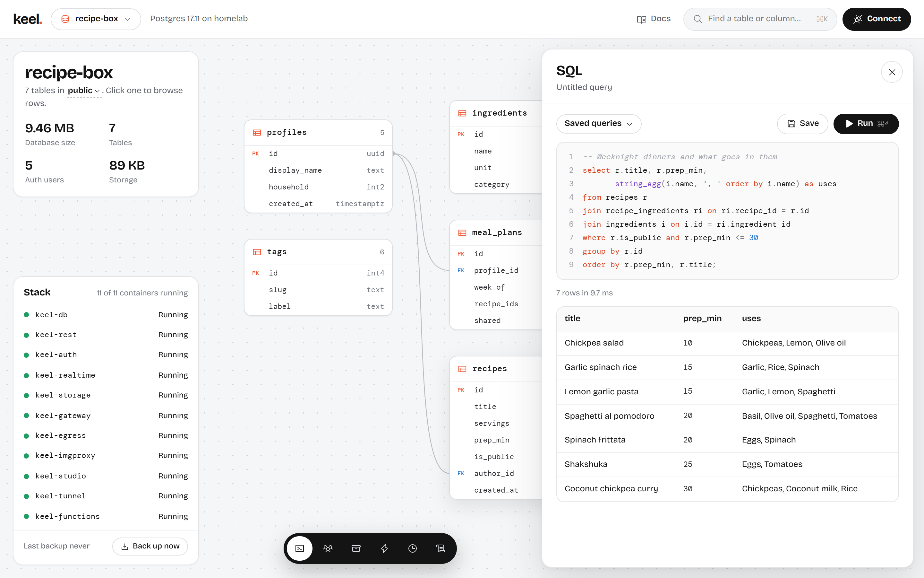
Task: Select the Chickpea salad result row
Action: coord(727,343)
